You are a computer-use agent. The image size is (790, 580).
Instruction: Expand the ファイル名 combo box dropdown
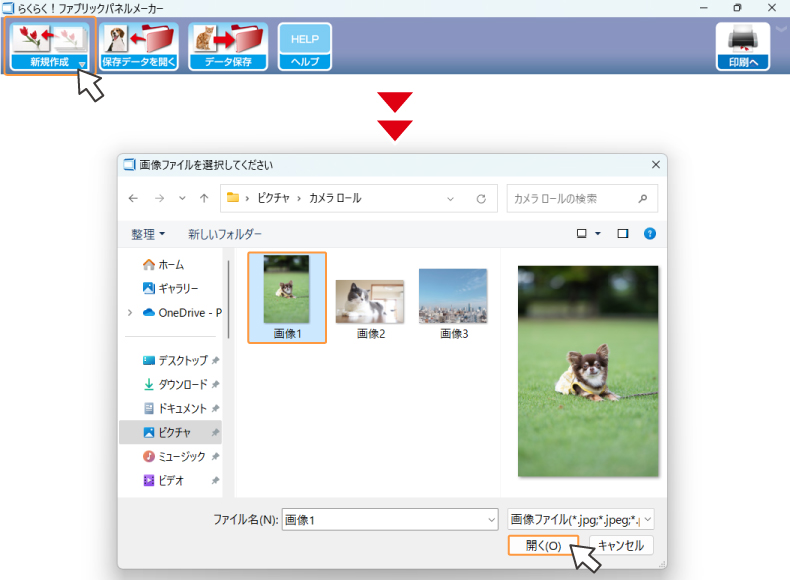pyautogui.click(x=492, y=520)
